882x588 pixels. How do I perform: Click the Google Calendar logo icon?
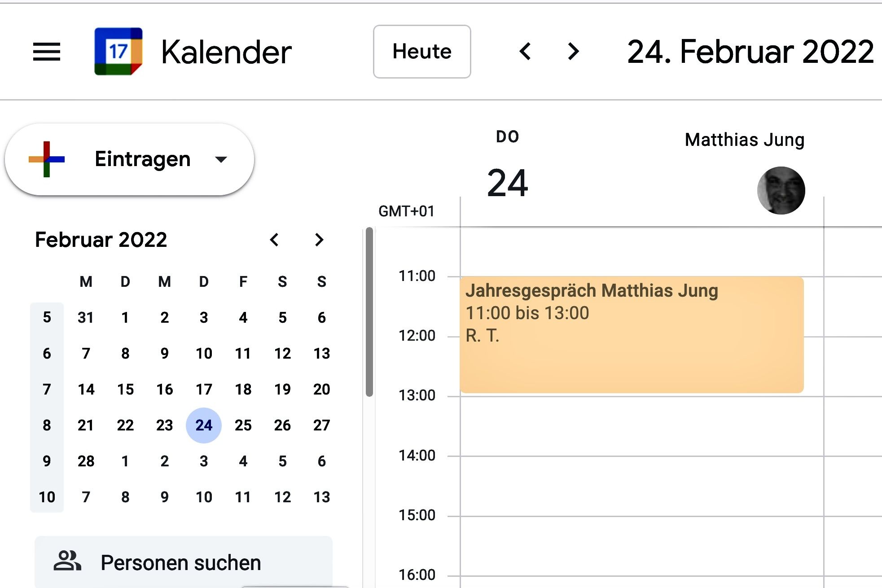(x=118, y=52)
